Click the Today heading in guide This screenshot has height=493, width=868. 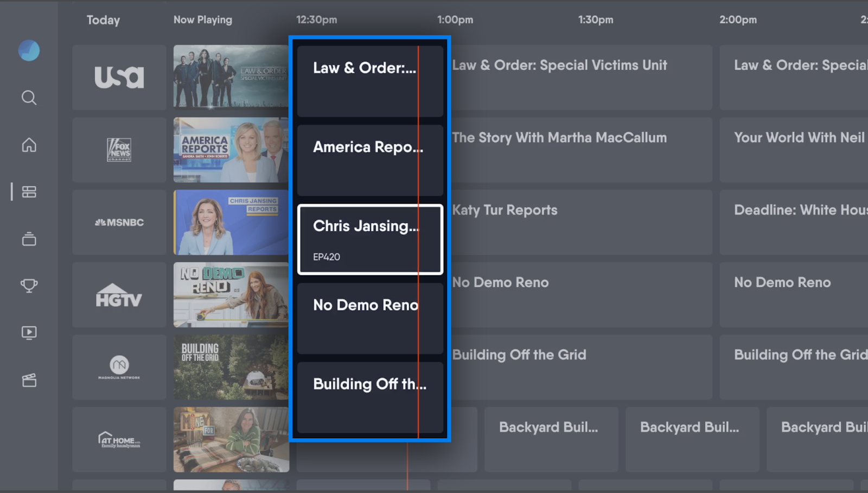pyautogui.click(x=103, y=20)
